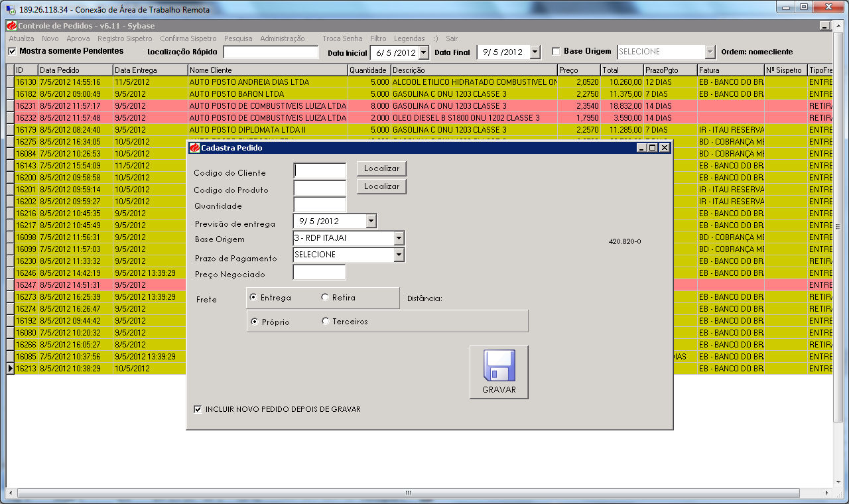Click the Localização Rápida search field
The height and width of the screenshot is (504, 849).
271,52
